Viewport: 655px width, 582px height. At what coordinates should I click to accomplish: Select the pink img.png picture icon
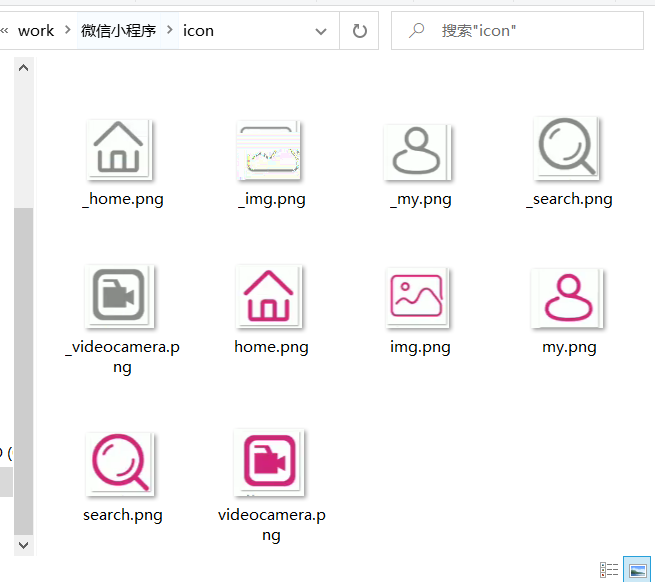tap(417, 297)
